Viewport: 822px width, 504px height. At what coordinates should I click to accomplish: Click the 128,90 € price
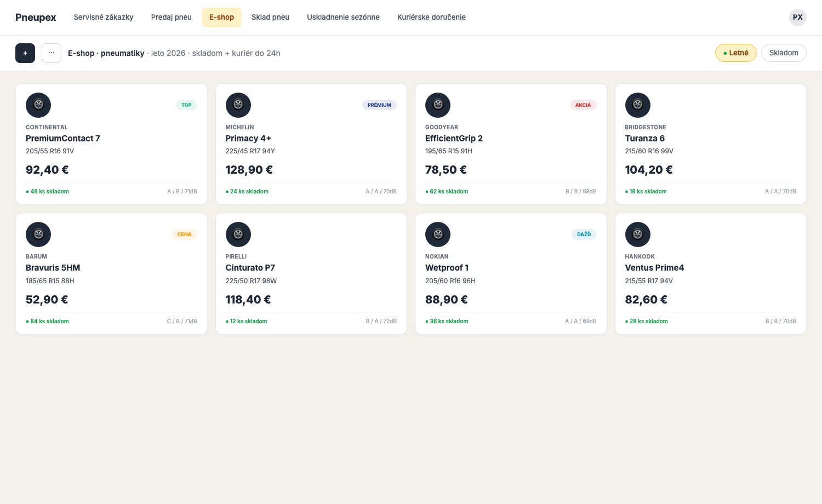point(249,170)
